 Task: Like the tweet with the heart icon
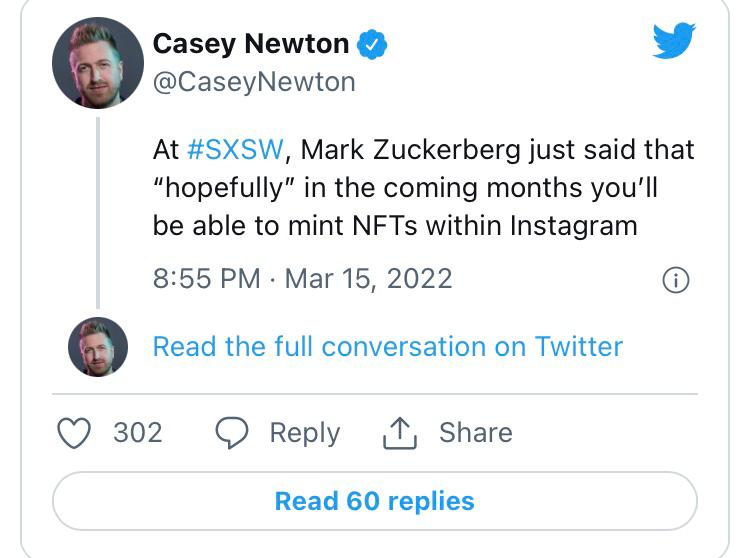(76, 433)
